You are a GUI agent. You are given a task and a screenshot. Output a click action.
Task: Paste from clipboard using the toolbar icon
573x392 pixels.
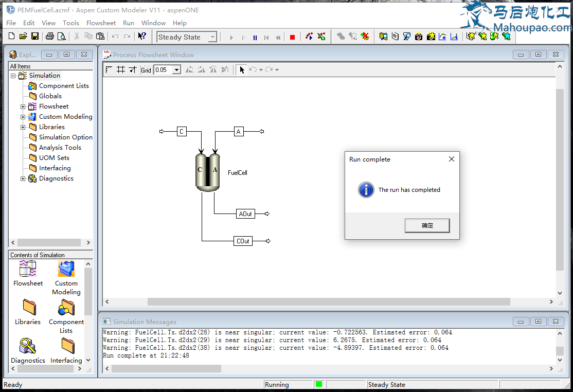pyautogui.click(x=100, y=36)
